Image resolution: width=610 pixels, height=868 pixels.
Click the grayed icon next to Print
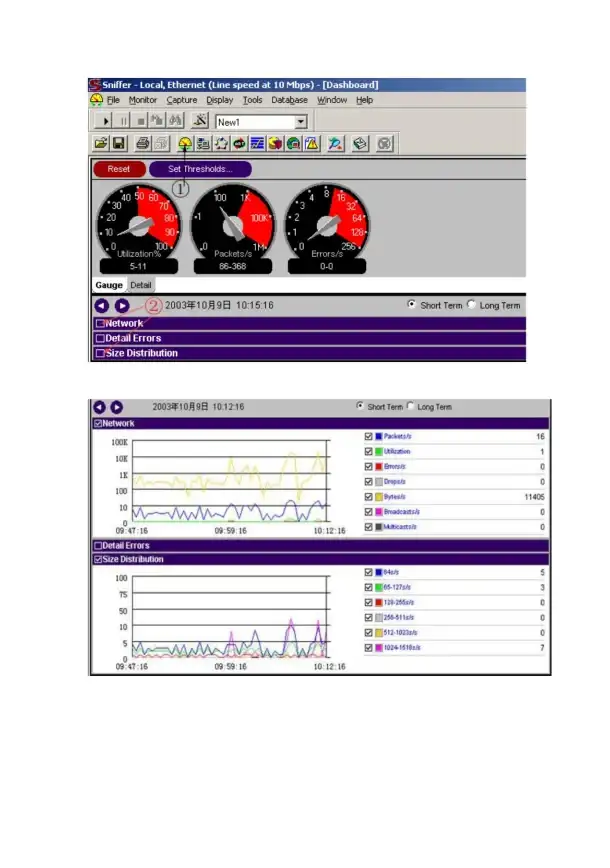[x=161, y=144]
